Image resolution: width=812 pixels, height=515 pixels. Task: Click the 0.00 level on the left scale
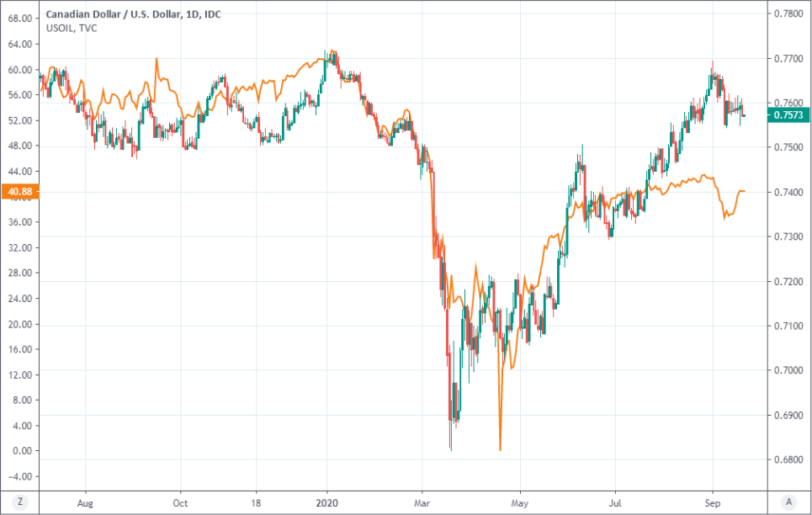[22, 451]
